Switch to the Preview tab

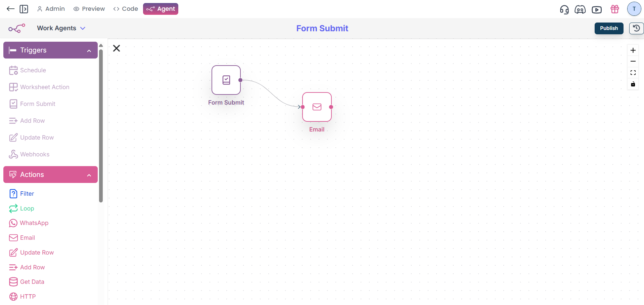point(89,9)
